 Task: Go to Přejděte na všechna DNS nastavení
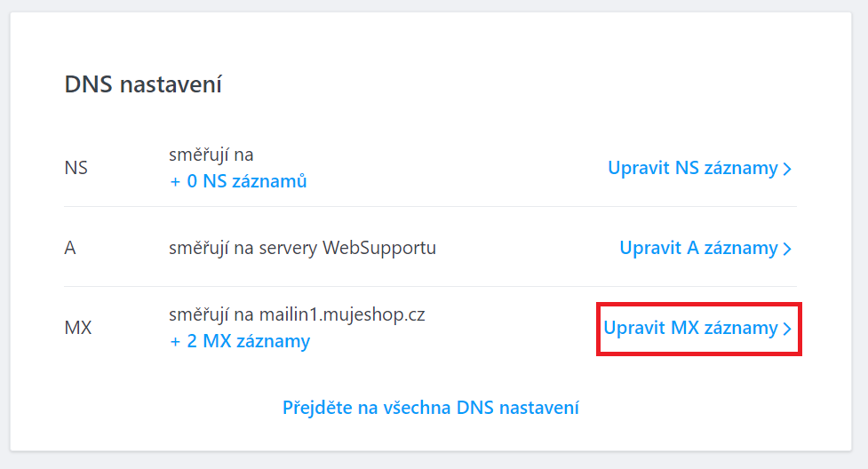[x=431, y=408]
